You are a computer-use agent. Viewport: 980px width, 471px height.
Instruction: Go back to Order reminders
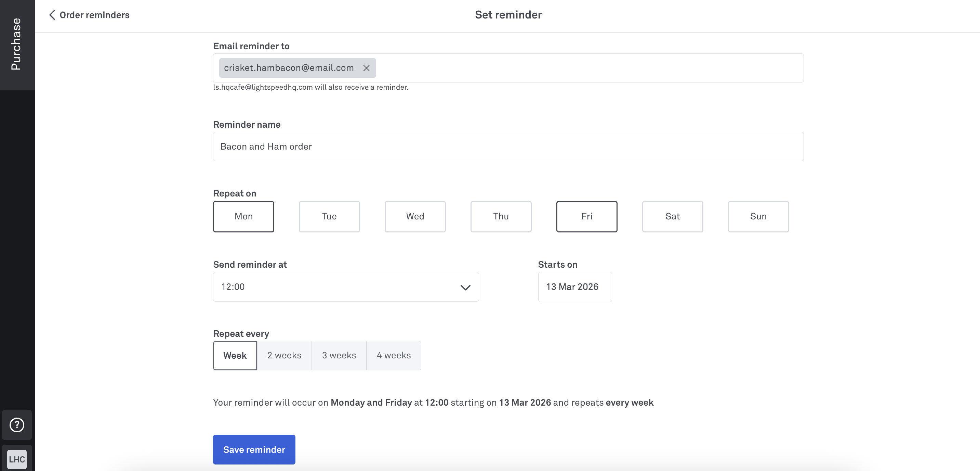[89, 15]
